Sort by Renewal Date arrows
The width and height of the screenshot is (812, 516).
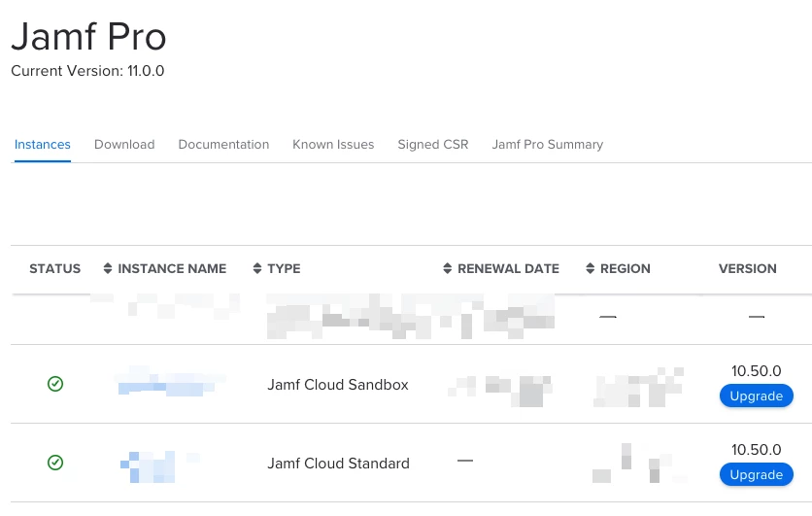click(448, 268)
